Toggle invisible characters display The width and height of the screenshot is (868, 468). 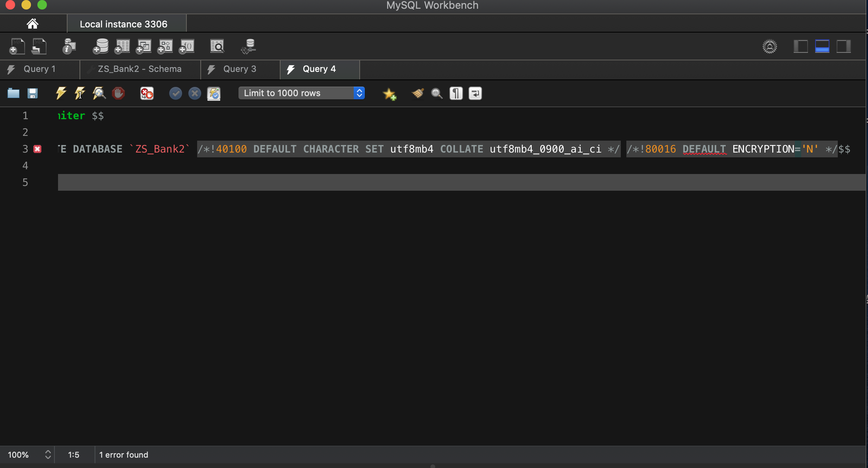[x=456, y=93]
